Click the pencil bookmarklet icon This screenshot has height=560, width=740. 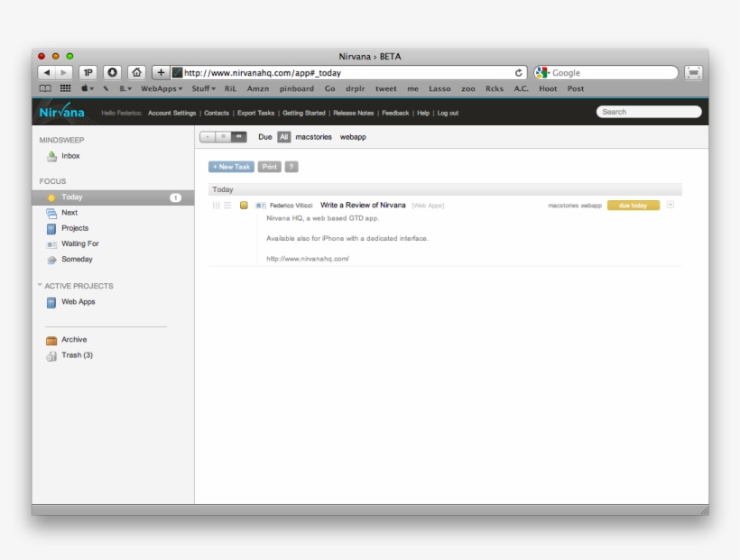pos(106,88)
